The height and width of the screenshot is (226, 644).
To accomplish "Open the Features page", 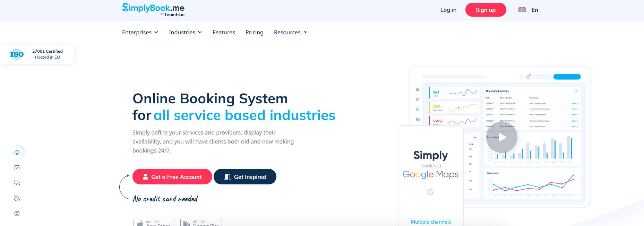I will coord(224,32).
